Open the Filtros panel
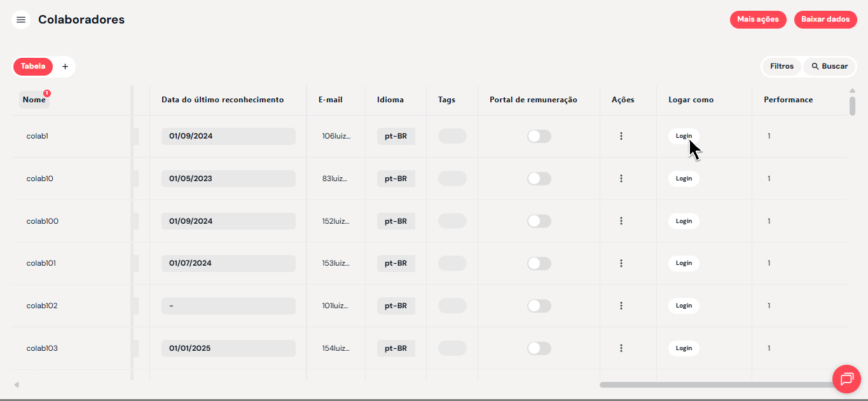This screenshot has width=868, height=401. tap(782, 66)
